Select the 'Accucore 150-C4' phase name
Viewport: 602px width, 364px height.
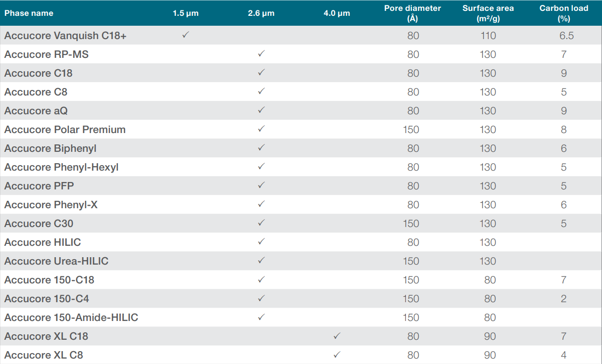click(x=47, y=299)
